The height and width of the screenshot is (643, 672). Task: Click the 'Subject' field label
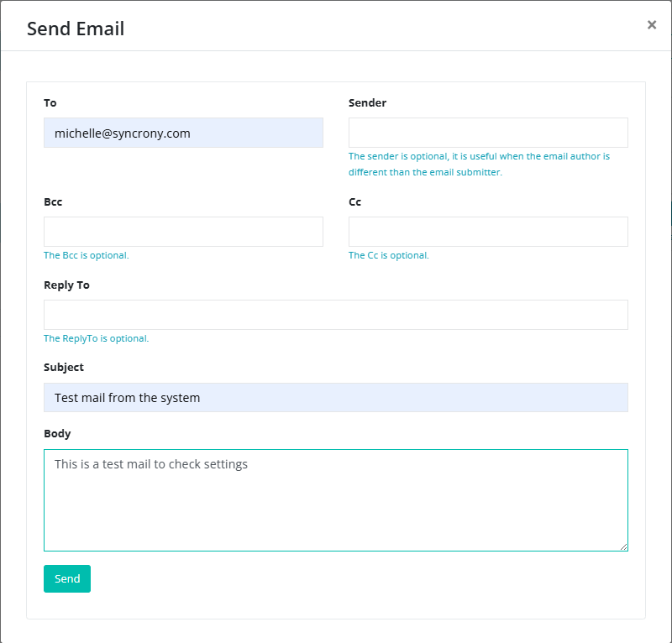coord(64,368)
